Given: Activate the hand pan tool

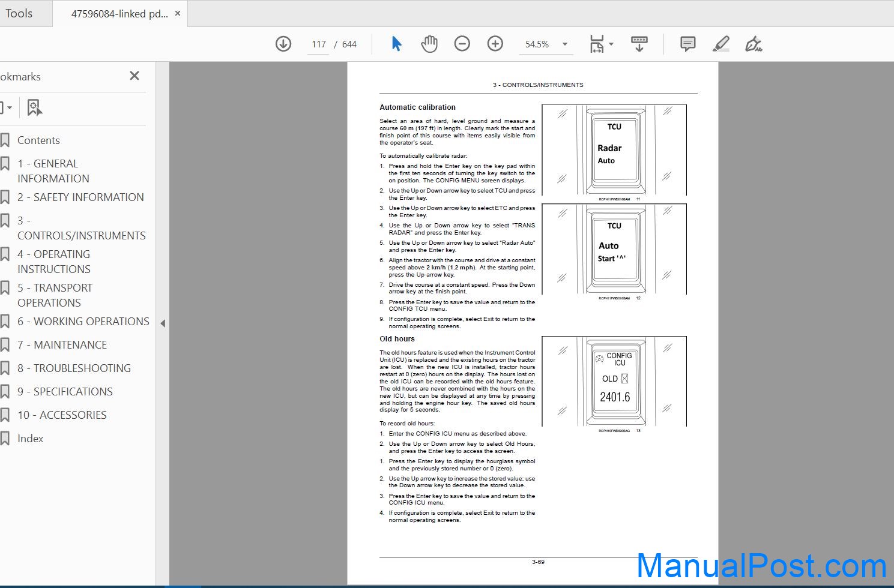Looking at the screenshot, I should point(429,44).
